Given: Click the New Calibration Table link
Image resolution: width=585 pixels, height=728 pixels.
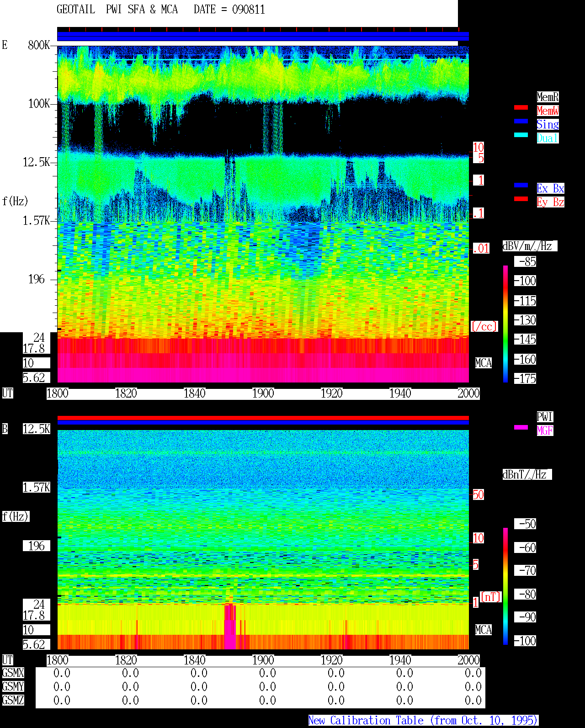Looking at the screenshot, I should 423,720.
